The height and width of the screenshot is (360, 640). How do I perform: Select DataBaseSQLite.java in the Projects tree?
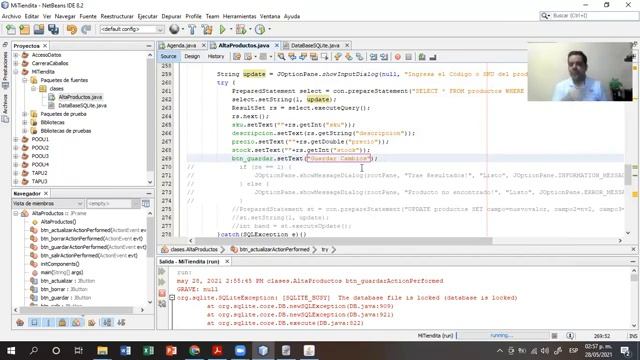[82, 105]
